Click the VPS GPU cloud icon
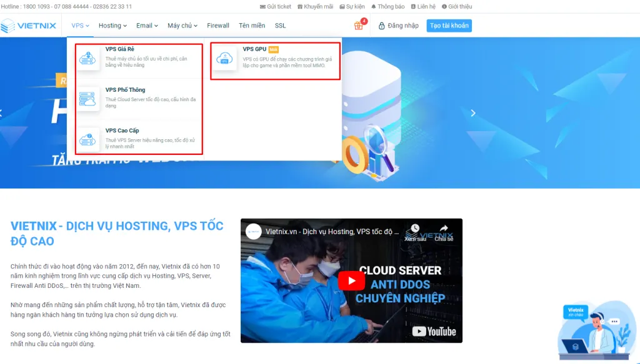Screen dimensions: 640x364 click(x=224, y=58)
